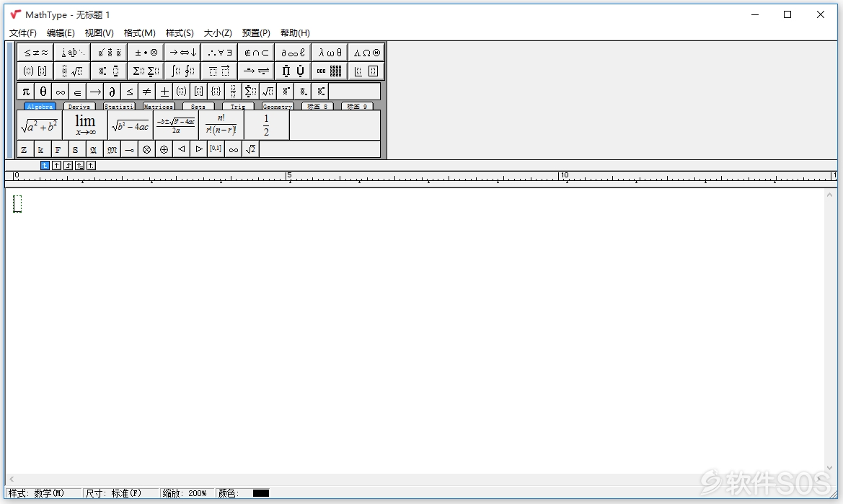Insert the left-pointing triangle ◁ symbol

point(181,149)
